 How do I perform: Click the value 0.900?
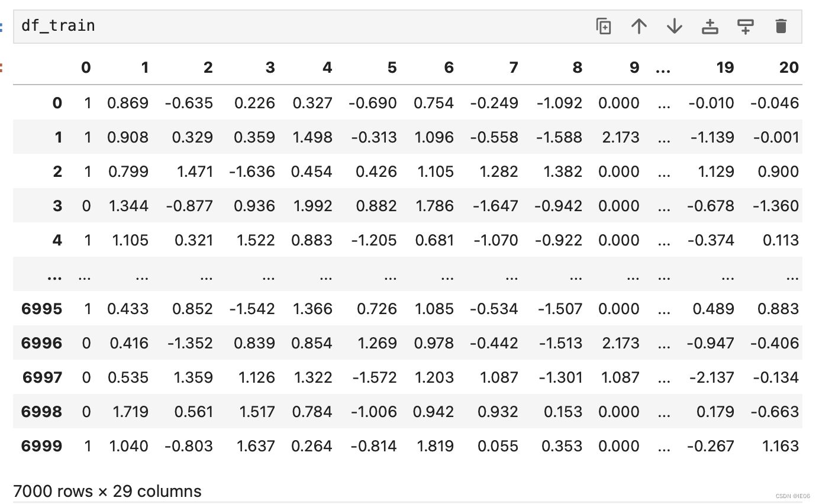click(778, 172)
